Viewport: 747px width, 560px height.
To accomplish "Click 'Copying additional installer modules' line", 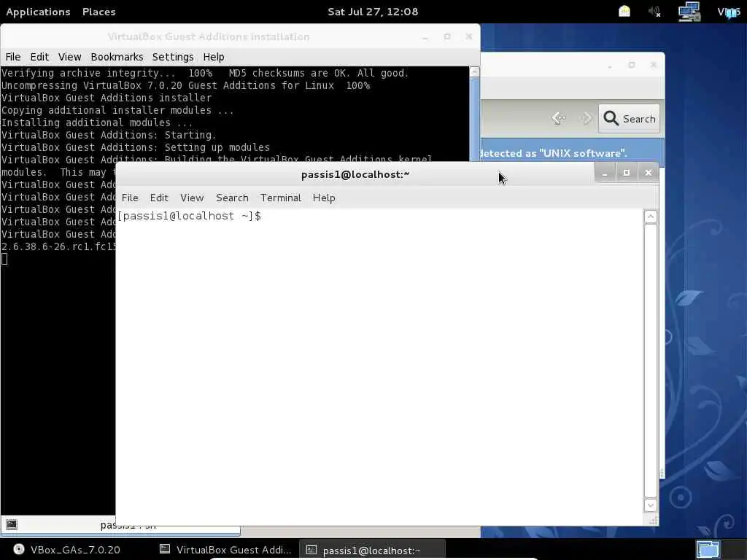I will [117, 111].
